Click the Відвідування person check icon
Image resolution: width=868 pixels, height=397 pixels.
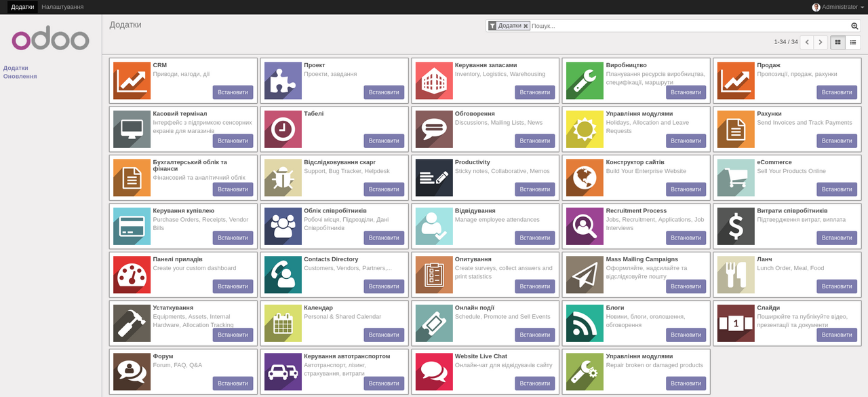point(434,226)
